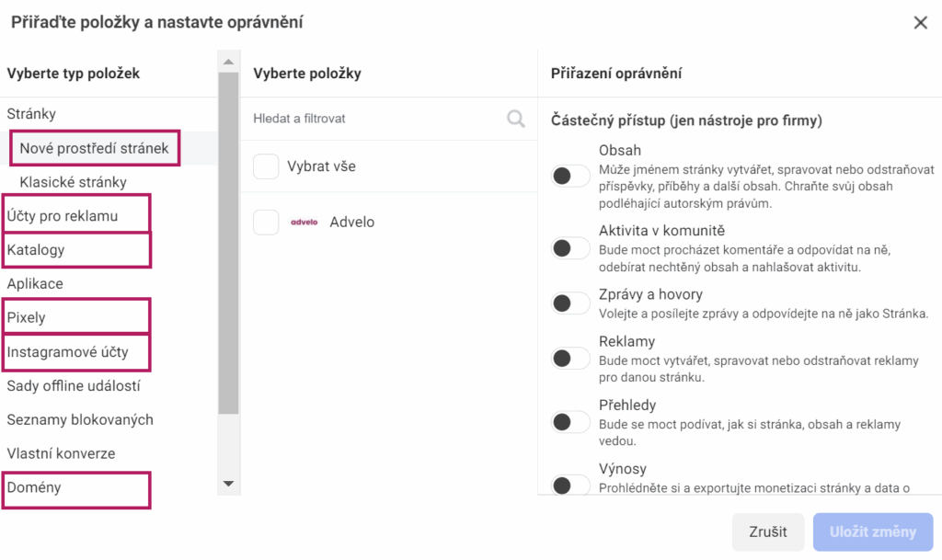Click the Uložit změny button
Viewport: 942px width, 560px height.
[872, 531]
